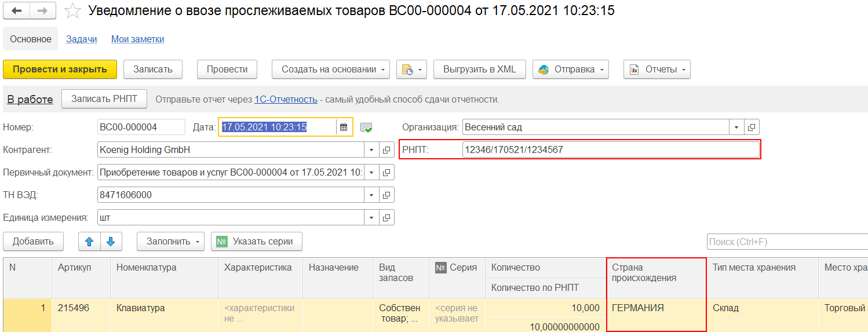Click the Вид запасов column header
The width and height of the screenshot is (868, 332).
click(400, 278)
